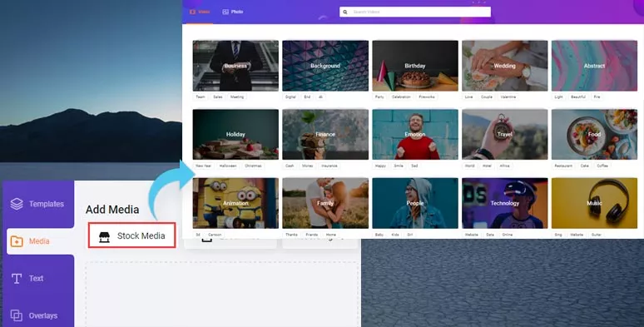The image size is (644, 327).
Task: Open the Birthday video category
Action: (415, 66)
